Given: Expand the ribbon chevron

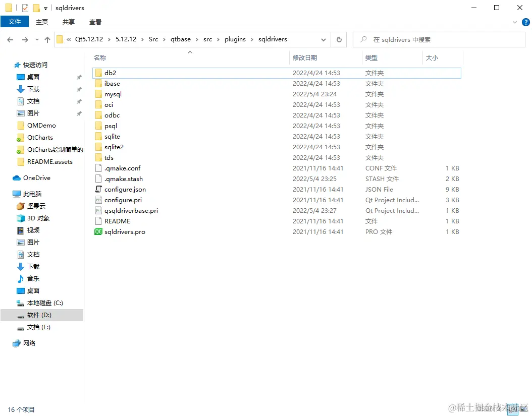Looking at the screenshot, I should [x=515, y=22].
